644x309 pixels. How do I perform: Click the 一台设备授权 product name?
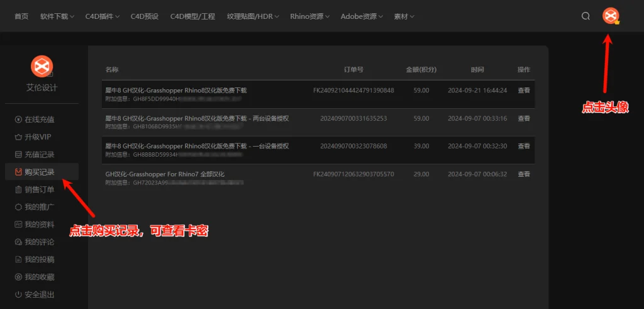pyautogui.click(x=197, y=146)
